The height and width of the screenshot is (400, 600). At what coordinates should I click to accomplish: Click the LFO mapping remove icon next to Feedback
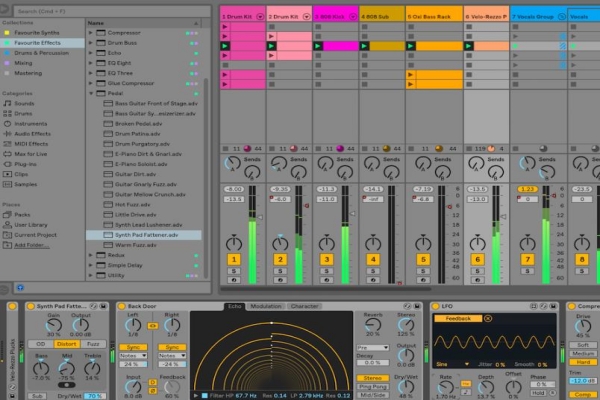tap(488, 318)
